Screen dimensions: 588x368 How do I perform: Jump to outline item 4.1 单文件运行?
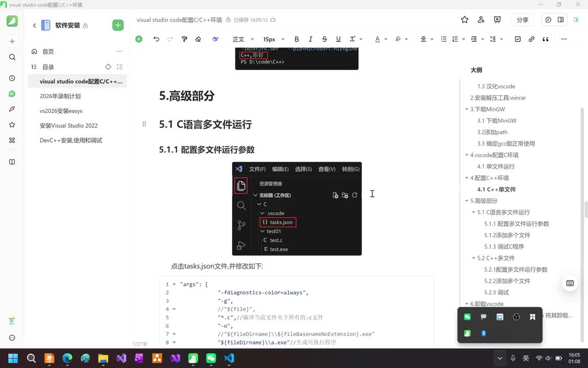coord(496,166)
